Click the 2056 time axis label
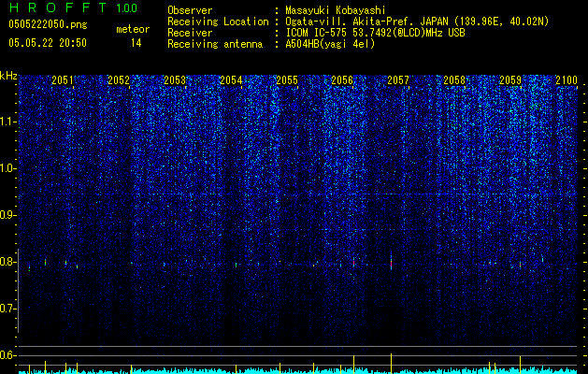The image size is (588, 374). pyautogui.click(x=342, y=80)
